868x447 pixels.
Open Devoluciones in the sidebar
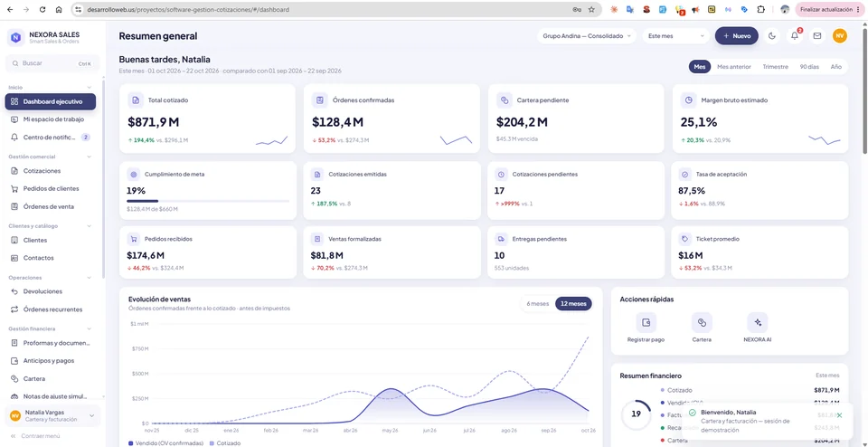51,291
